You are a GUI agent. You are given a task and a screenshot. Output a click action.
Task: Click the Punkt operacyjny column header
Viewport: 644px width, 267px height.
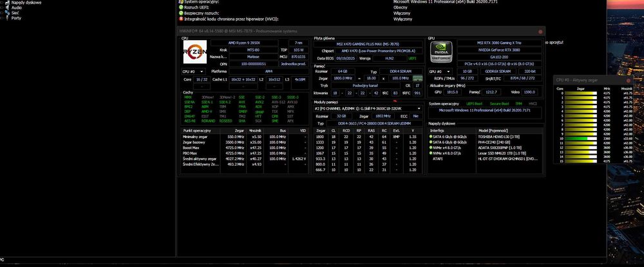tap(201, 130)
